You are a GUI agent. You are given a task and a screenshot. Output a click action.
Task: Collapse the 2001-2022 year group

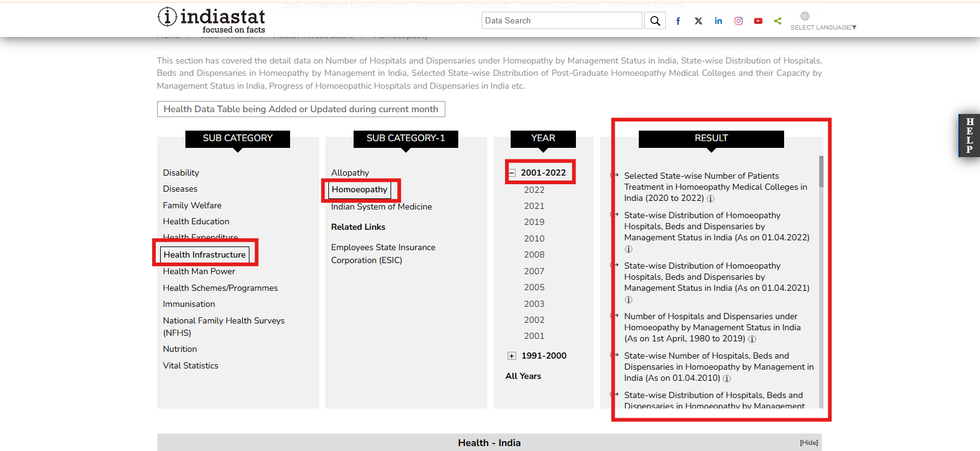tap(512, 173)
